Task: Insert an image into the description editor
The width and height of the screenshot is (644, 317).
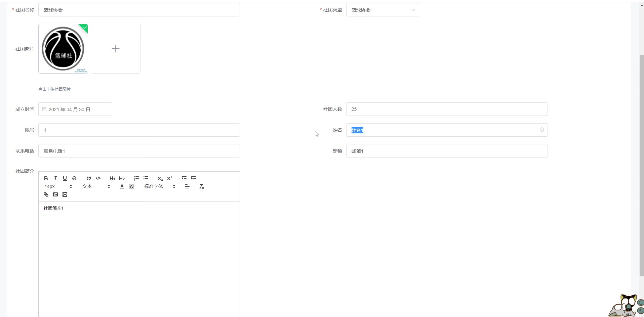Action: click(x=55, y=194)
